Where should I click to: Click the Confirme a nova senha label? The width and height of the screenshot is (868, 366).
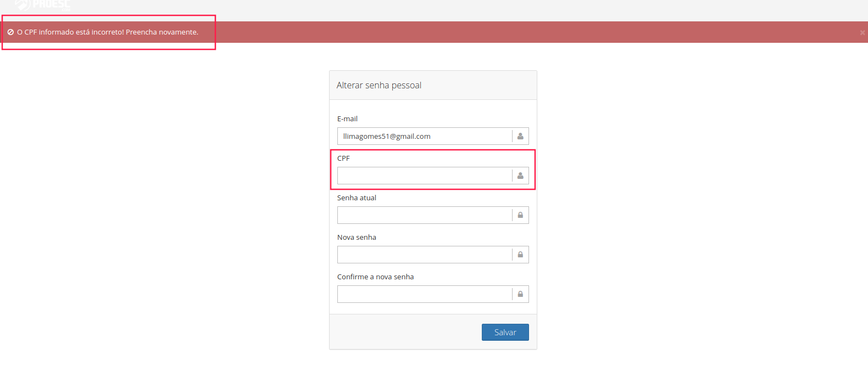point(375,277)
